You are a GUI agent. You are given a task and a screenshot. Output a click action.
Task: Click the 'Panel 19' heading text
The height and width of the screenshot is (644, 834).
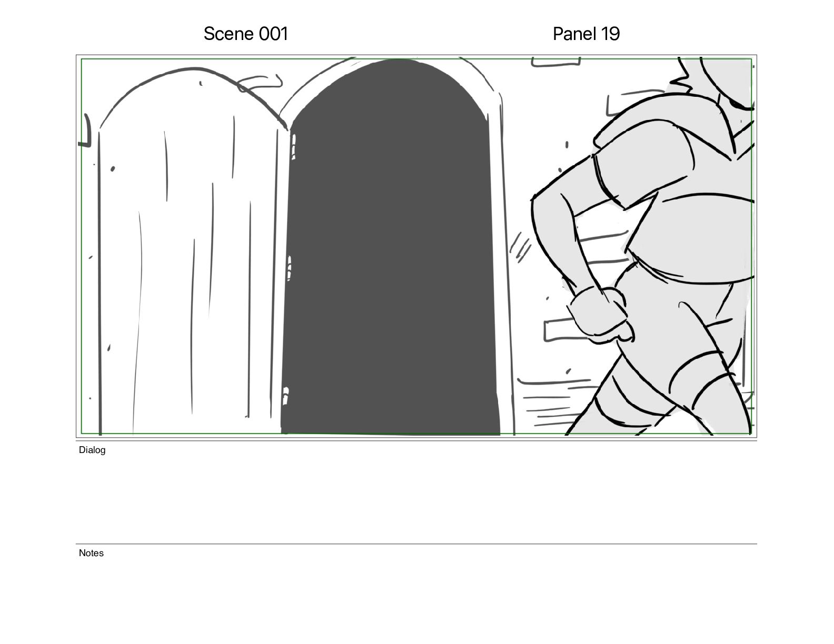[586, 34]
